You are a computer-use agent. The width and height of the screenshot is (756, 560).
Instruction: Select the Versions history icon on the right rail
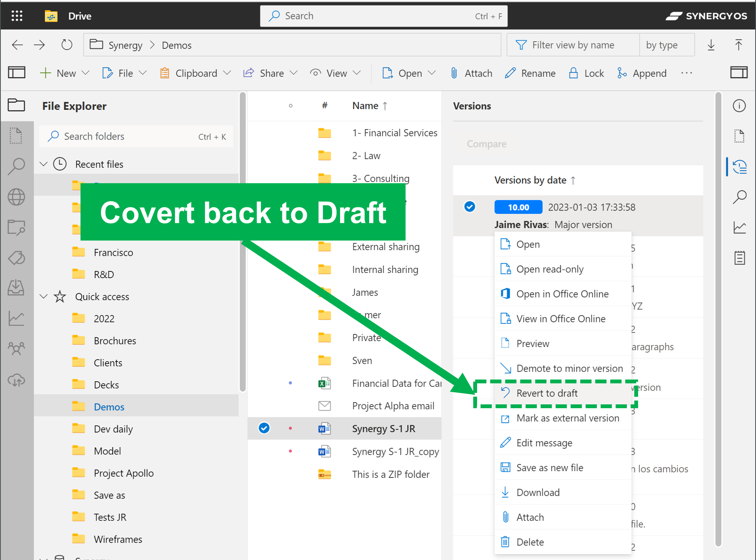click(x=739, y=167)
